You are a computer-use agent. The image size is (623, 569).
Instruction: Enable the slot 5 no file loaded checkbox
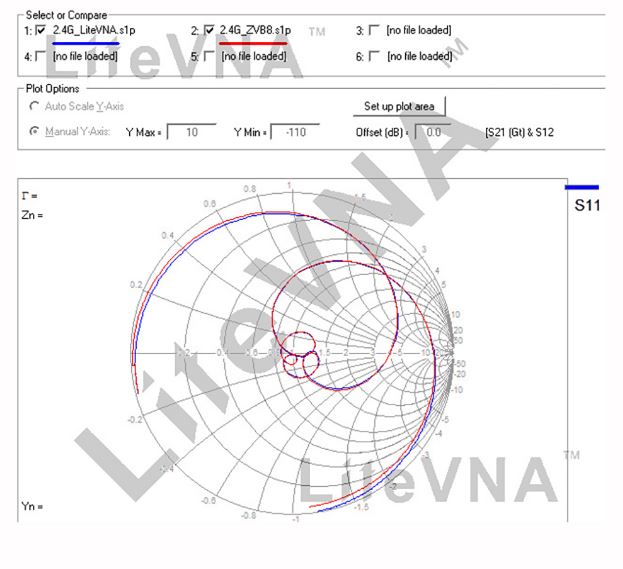[209, 56]
